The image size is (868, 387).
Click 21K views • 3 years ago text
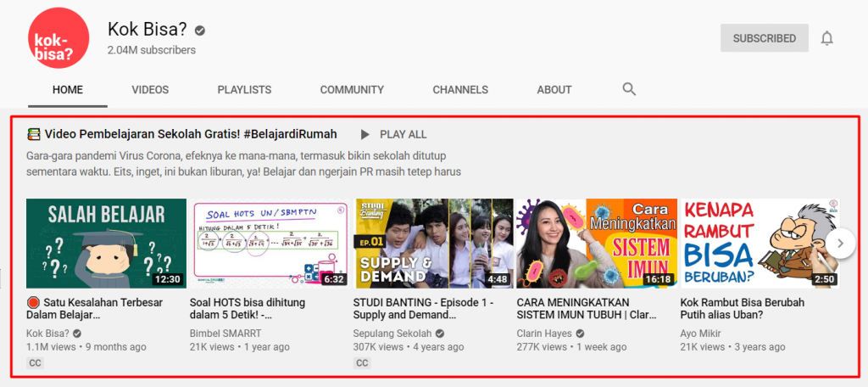click(732, 347)
